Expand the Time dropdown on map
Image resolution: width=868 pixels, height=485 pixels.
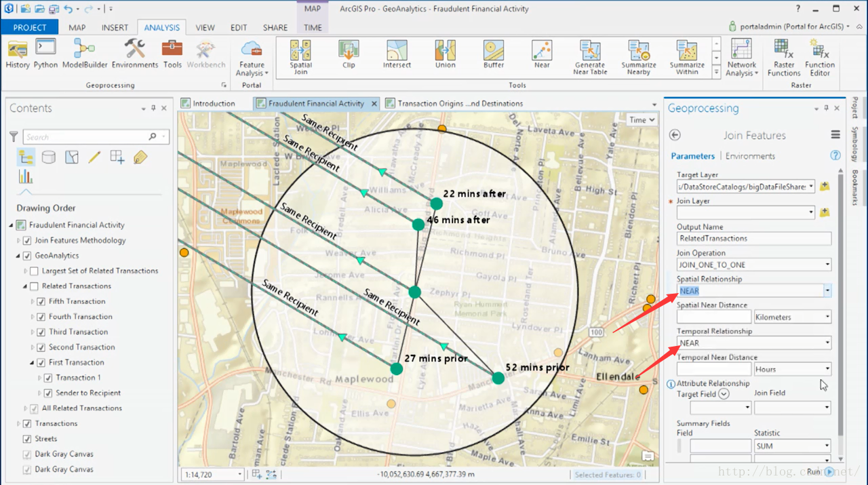point(642,119)
